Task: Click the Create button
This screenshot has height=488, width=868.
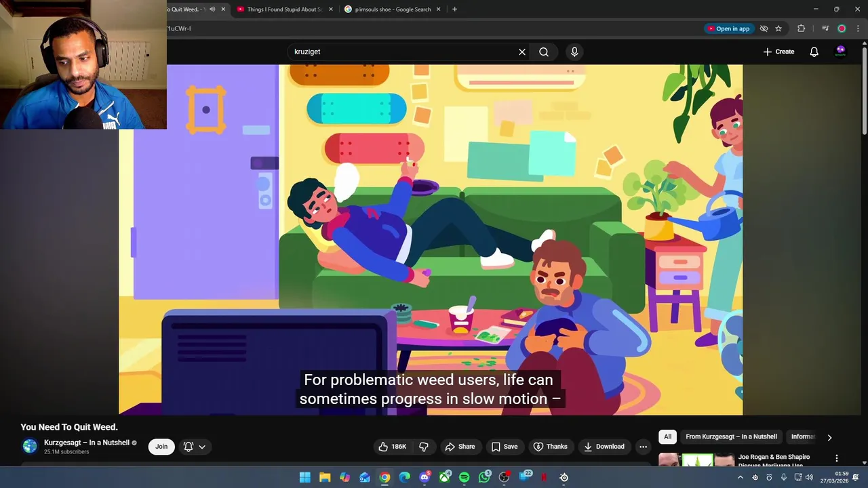Action: [x=778, y=52]
